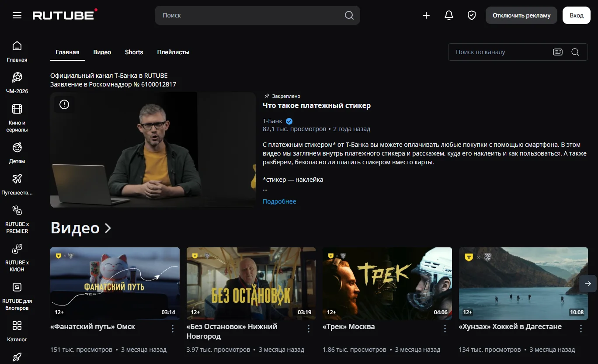Open the «Фанатский путь» Омск video title
This screenshot has width=598, height=364.
coord(93,327)
